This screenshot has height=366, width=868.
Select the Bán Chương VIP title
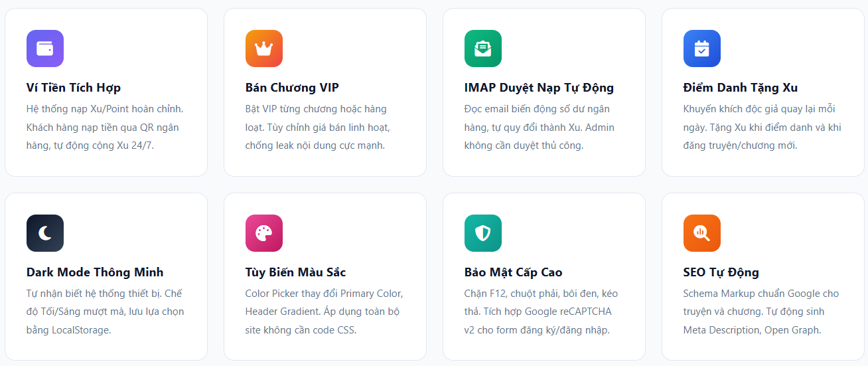(x=292, y=88)
